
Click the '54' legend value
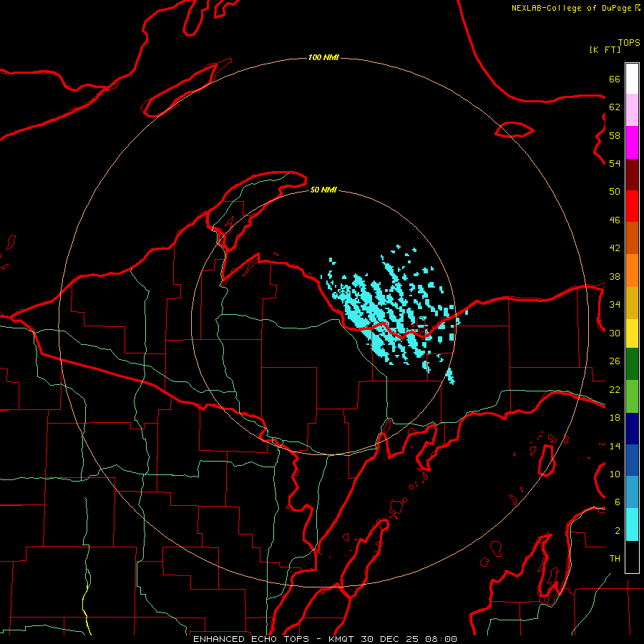coord(615,163)
